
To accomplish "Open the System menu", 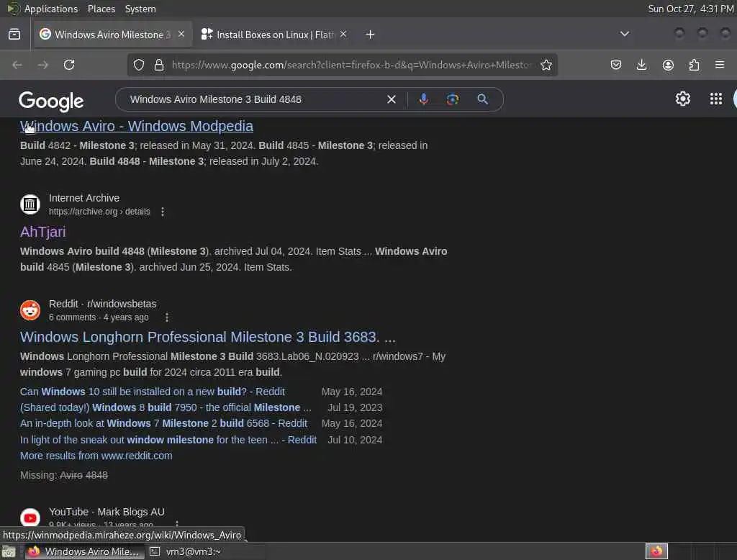I will 140,9.
